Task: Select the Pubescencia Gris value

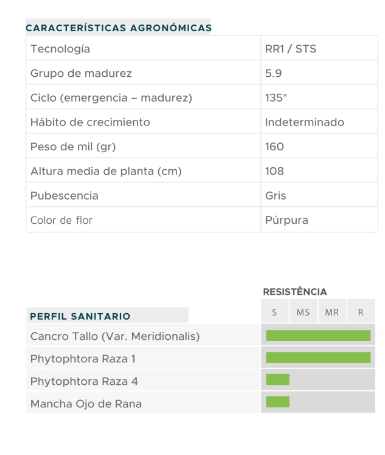Action: coord(275,195)
